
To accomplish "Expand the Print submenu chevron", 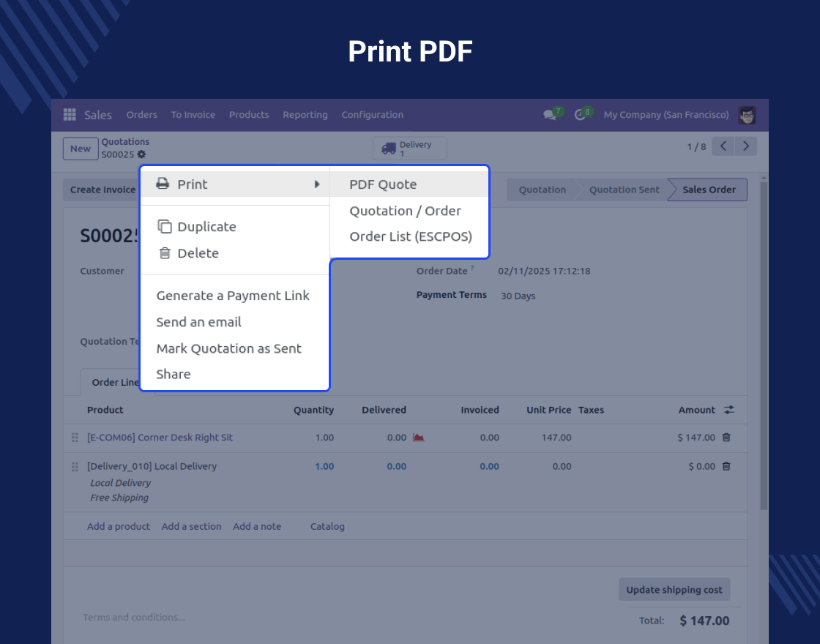I will (x=318, y=184).
